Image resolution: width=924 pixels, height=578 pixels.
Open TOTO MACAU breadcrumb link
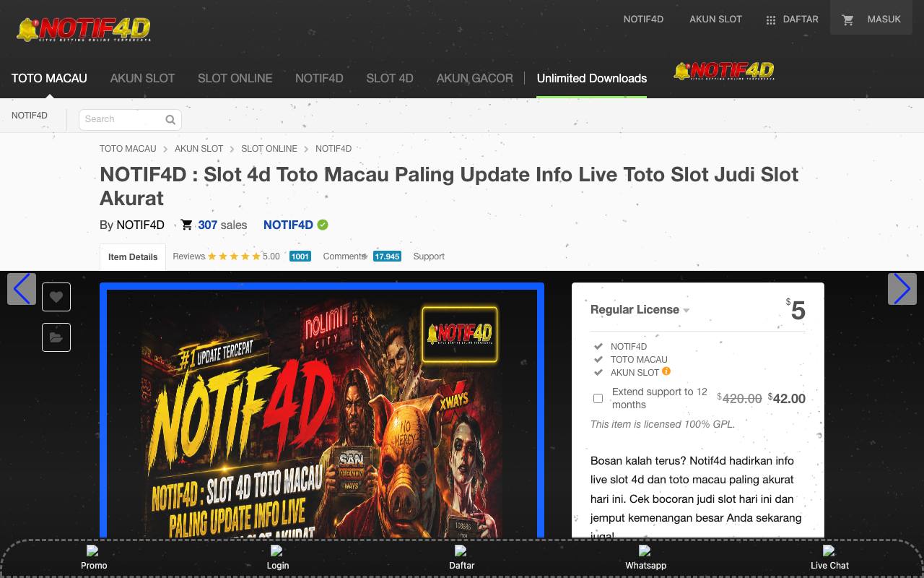[128, 149]
